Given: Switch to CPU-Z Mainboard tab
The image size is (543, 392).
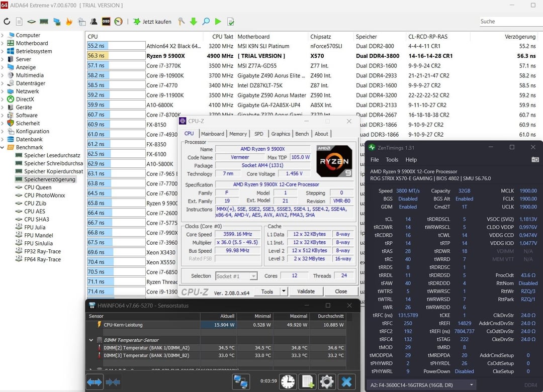Looking at the screenshot, I should [x=212, y=134].
